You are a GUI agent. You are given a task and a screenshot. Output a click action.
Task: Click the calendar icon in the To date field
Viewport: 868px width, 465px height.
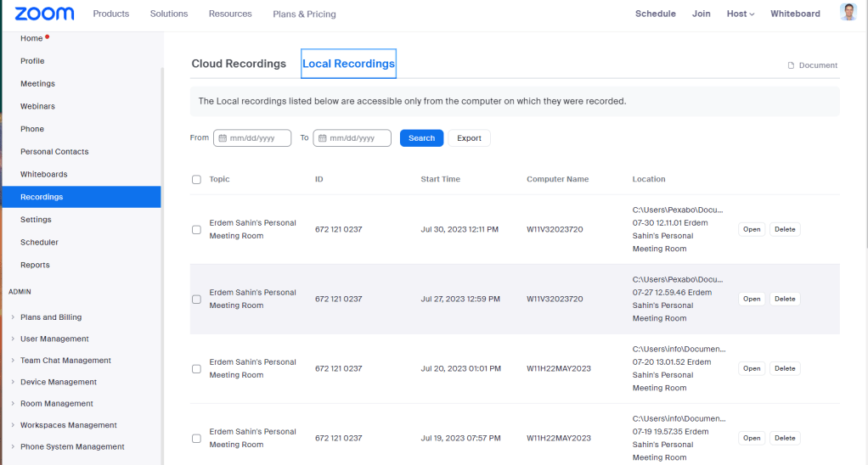tap(322, 138)
